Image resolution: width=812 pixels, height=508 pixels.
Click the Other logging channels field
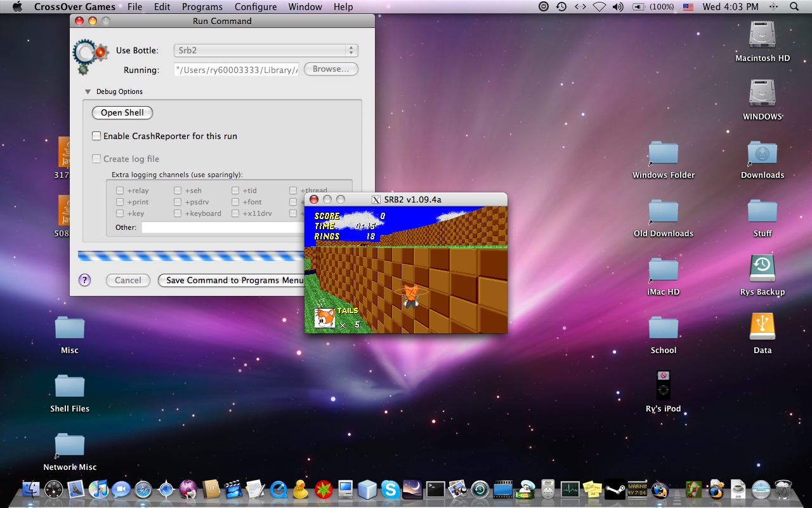point(223,227)
